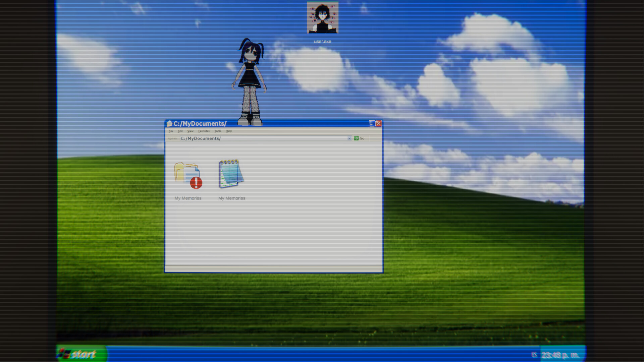Open the My Memories notepad file
The height and width of the screenshot is (362, 644).
(x=231, y=174)
